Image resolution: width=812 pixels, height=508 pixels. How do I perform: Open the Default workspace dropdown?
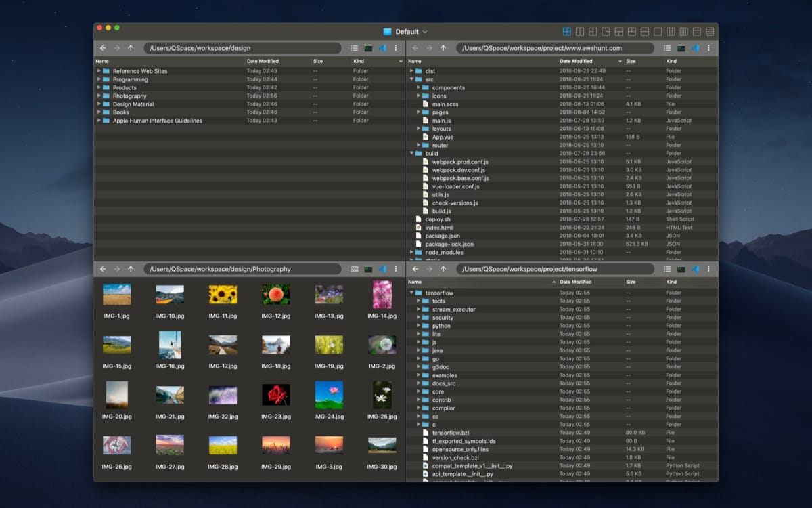click(405, 32)
